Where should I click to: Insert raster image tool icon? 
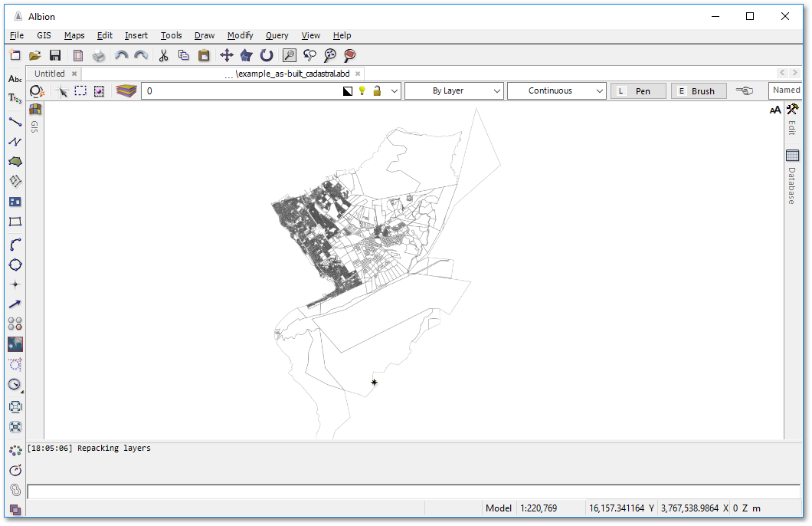click(x=15, y=344)
